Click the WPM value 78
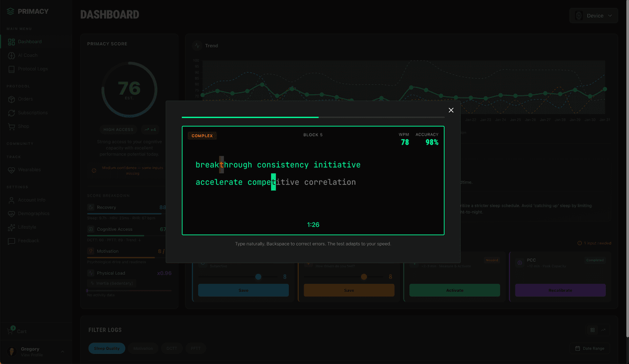This screenshot has height=364, width=629. pos(405,142)
